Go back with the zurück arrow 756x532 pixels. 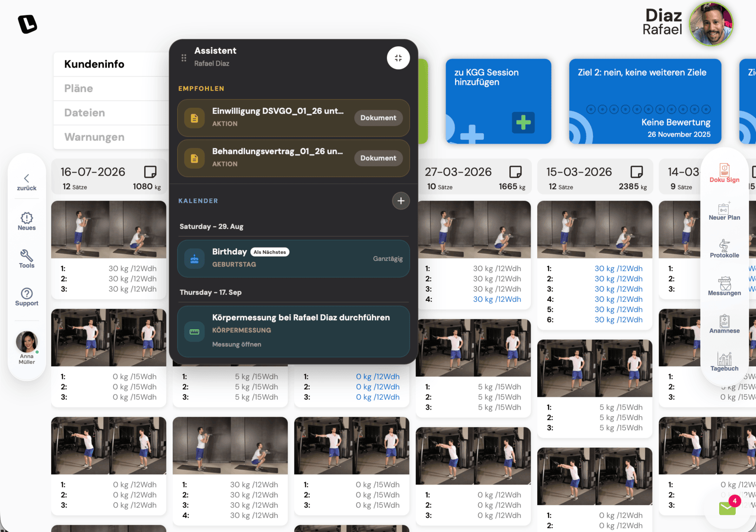click(x=26, y=181)
